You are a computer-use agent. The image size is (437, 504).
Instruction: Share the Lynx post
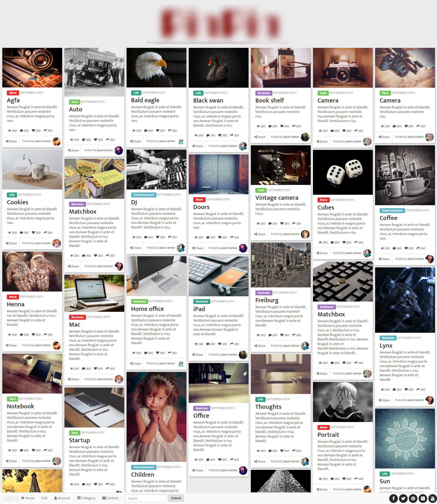point(384,400)
